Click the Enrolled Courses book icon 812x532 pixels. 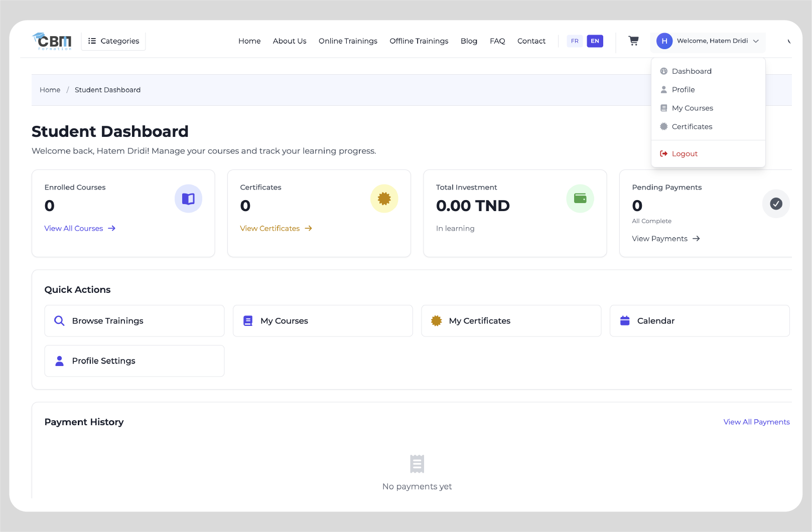point(188,199)
